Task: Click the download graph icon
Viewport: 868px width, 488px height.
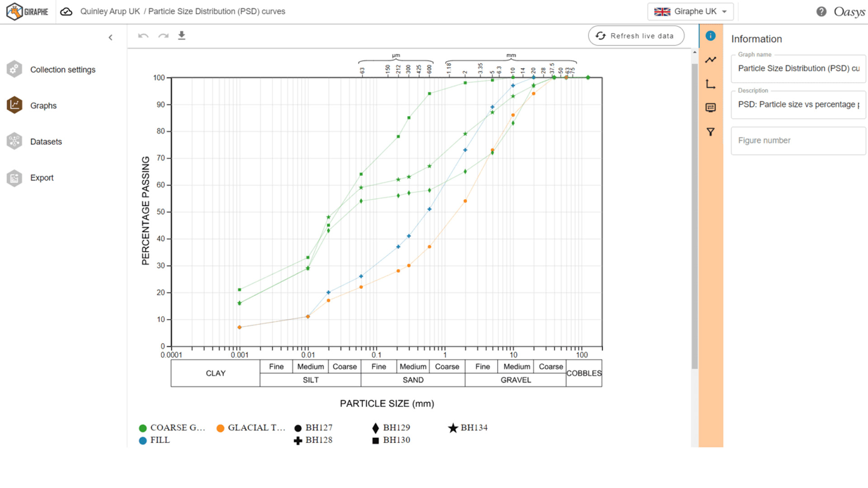Action: 182,35
